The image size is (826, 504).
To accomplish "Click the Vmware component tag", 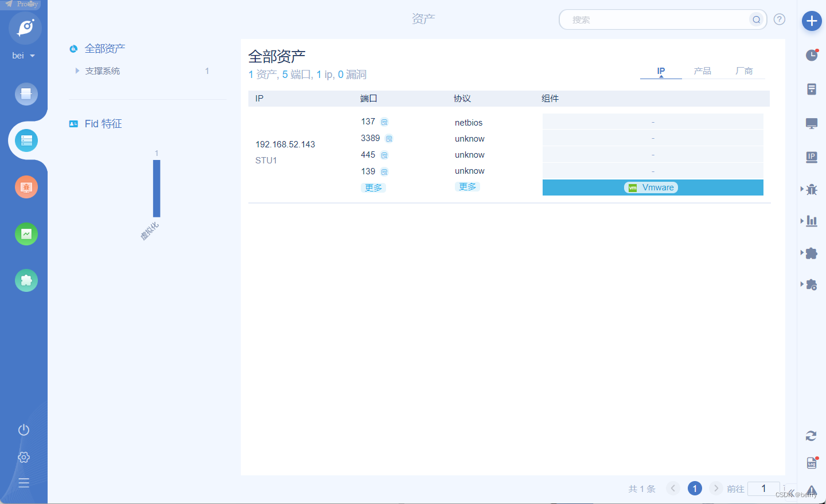I will [x=651, y=187].
